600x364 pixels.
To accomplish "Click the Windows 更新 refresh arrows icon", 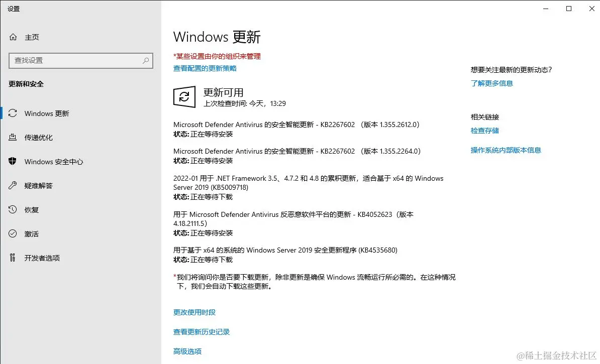I will point(13,113).
